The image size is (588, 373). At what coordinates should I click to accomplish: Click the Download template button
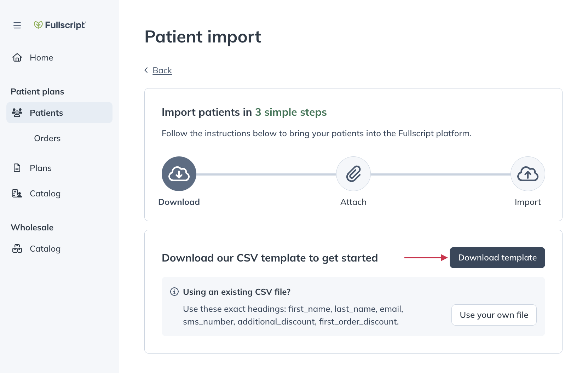pyautogui.click(x=497, y=258)
